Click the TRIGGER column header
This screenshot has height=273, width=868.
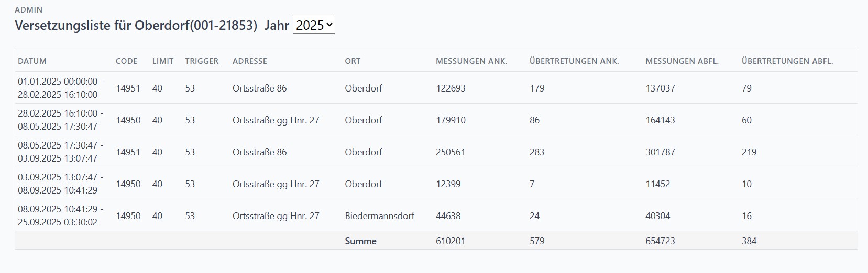[x=202, y=61]
